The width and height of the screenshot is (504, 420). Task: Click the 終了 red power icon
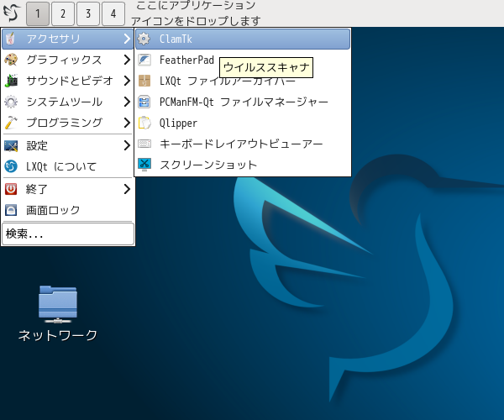(x=11, y=189)
